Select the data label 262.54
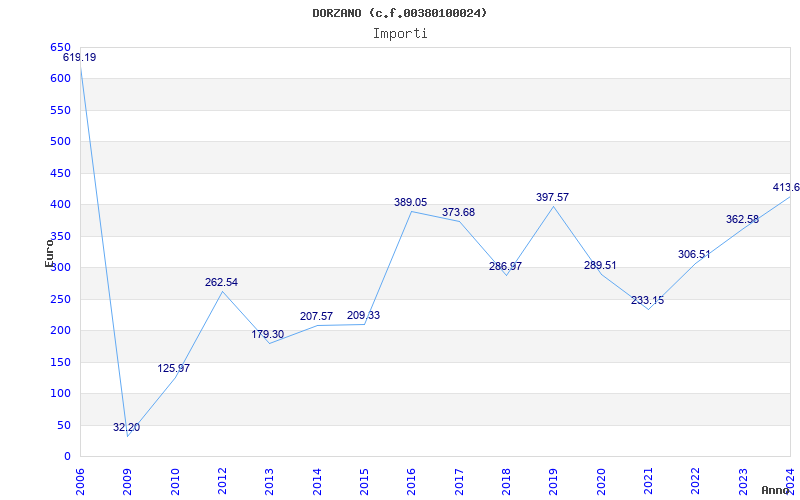Screen dimensions: 800x500 (x=221, y=283)
